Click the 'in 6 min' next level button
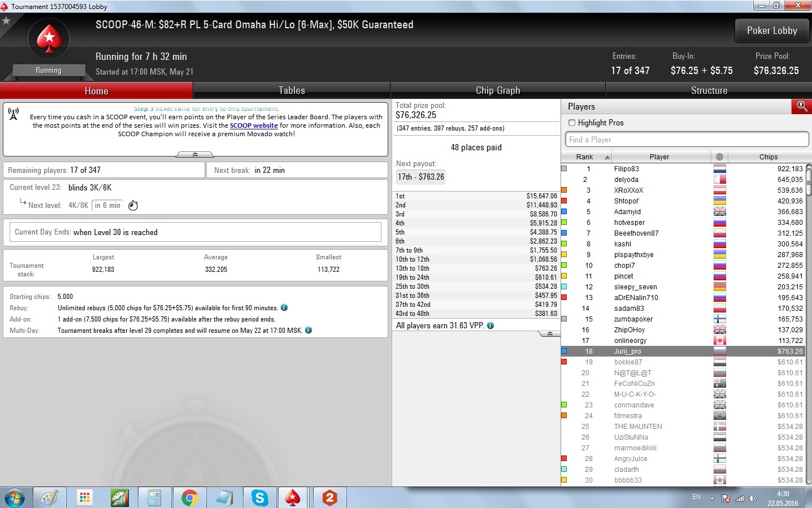The width and height of the screenshot is (812, 508). [107, 205]
